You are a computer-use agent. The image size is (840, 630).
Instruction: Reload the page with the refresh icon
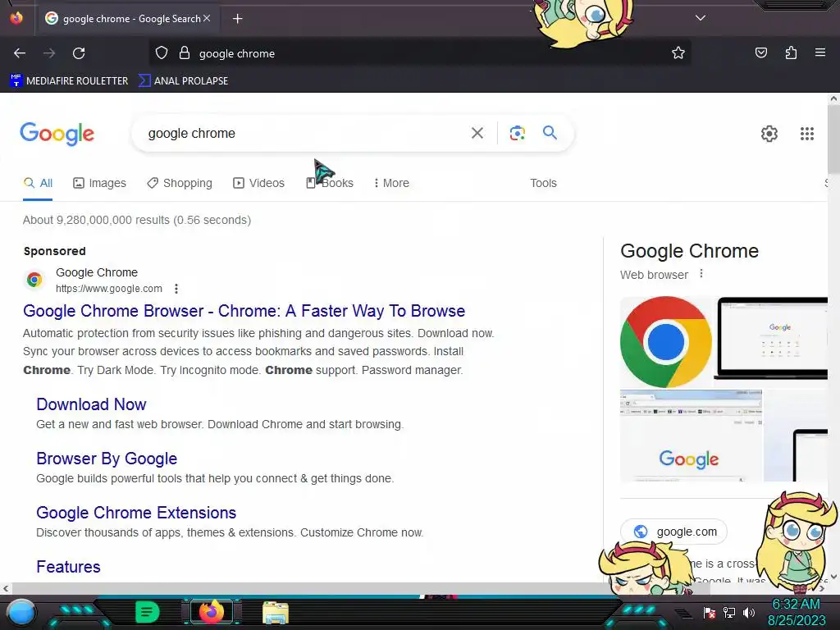click(79, 53)
